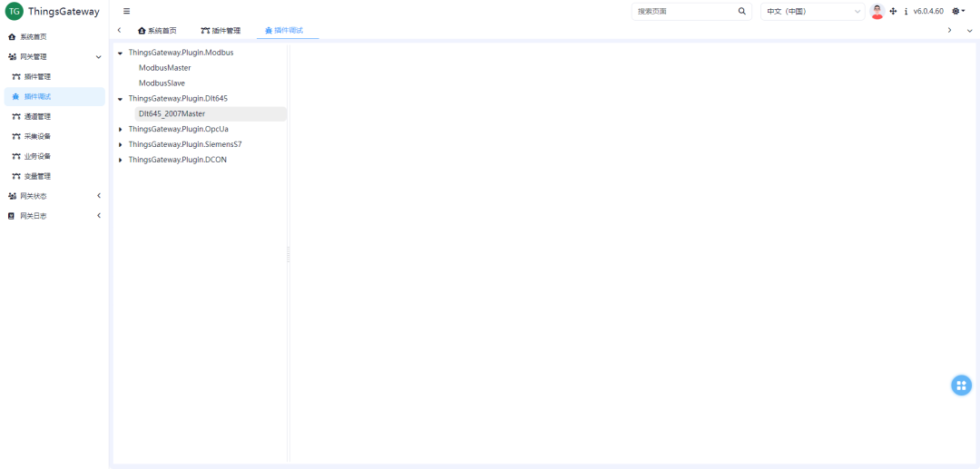This screenshot has height=469, width=980.
Task: Click the ThingsGateway.Plugin.DCON label
Action: click(x=178, y=160)
